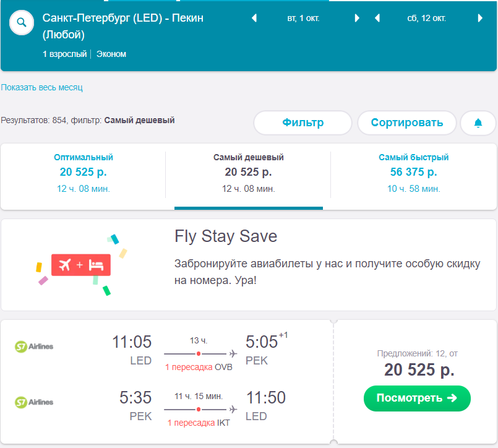The width and height of the screenshot is (498, 448).
Task: Go to previous departure date arrow
Action: 254,19
